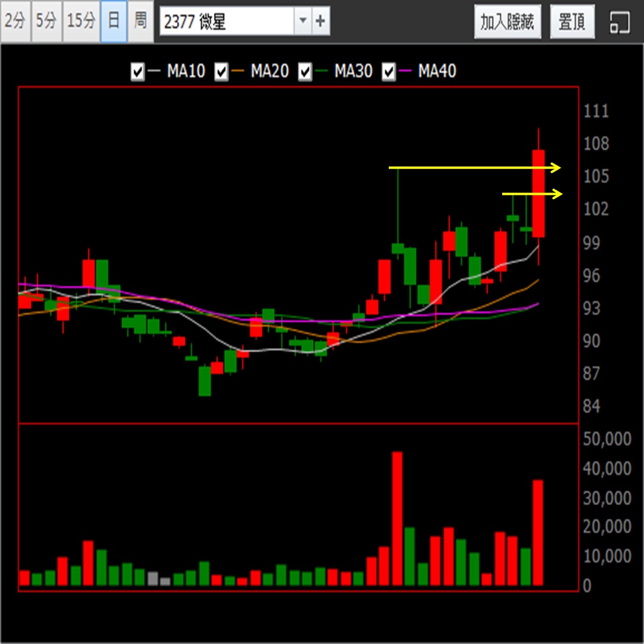The image size is (644, 644).
Task: Click the 90 price axis label
Action: point(592,341)
